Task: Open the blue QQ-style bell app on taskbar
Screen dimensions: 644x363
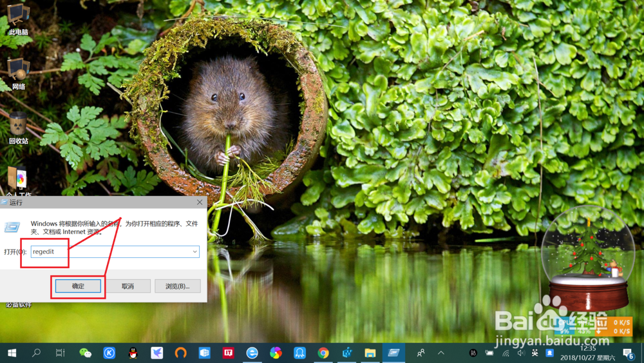Action: click(300, 353)
